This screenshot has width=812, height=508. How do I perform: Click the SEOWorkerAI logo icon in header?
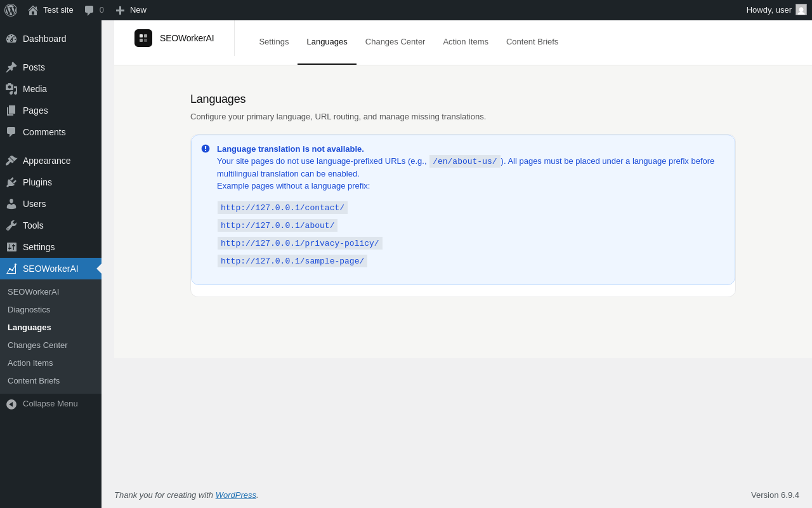coord(143,38)
